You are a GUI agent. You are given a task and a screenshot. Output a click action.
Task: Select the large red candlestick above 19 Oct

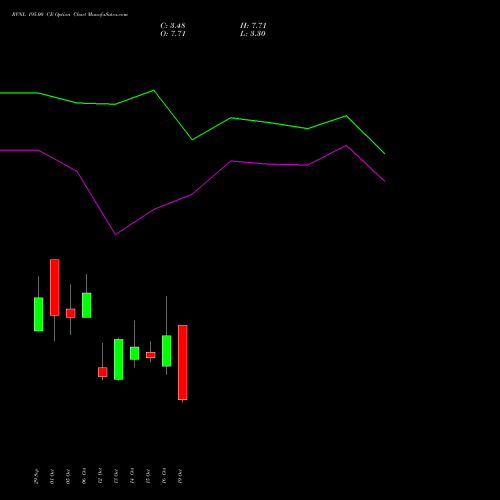point(183,362)
